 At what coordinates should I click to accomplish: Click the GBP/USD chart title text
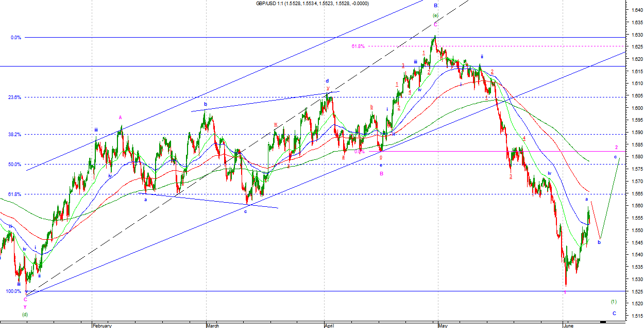tap(313, 4)
